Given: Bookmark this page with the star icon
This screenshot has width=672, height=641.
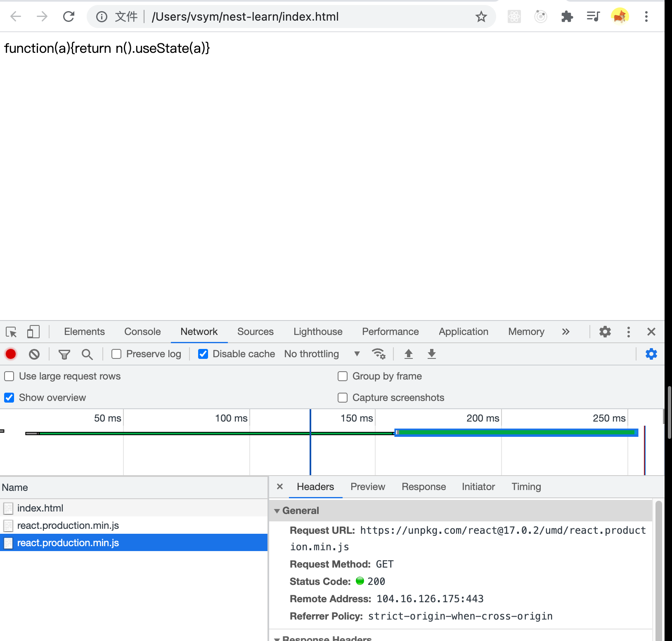Looking at the screenshot, I should point(481,17).
